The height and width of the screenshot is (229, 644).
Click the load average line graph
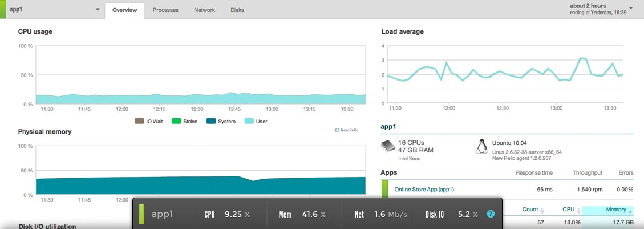point(505,74)
